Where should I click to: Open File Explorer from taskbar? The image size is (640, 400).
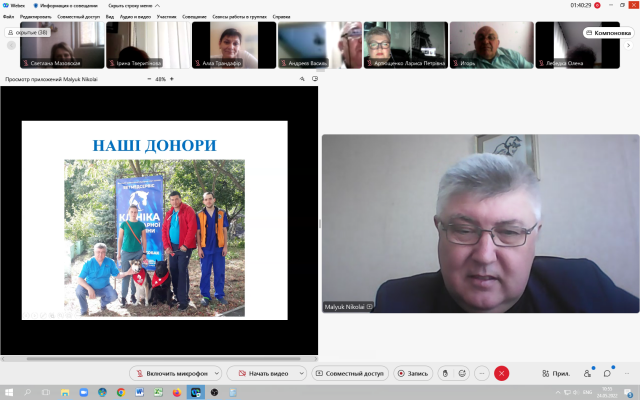tap(65, 392)
